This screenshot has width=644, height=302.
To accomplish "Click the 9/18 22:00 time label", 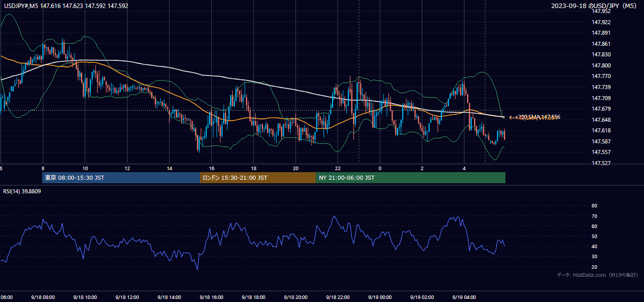I will coord(338,297).
